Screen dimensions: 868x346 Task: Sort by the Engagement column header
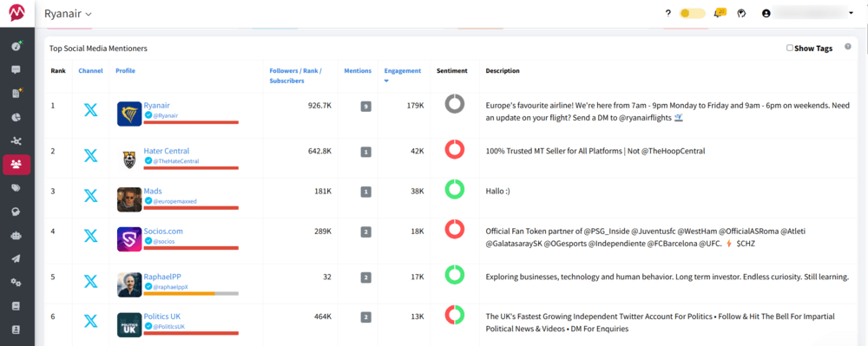[x=403, y=71]
